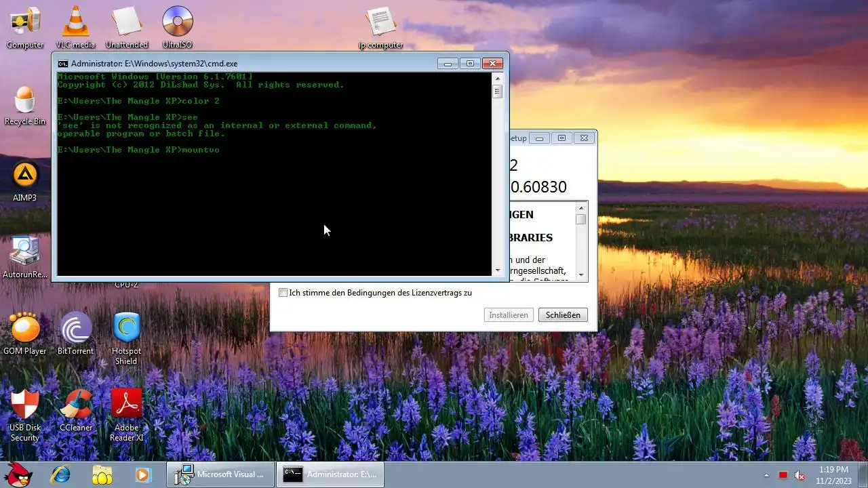Click the Schließen button
Viewport: 868px width, 488px height.
click(563, 315)
